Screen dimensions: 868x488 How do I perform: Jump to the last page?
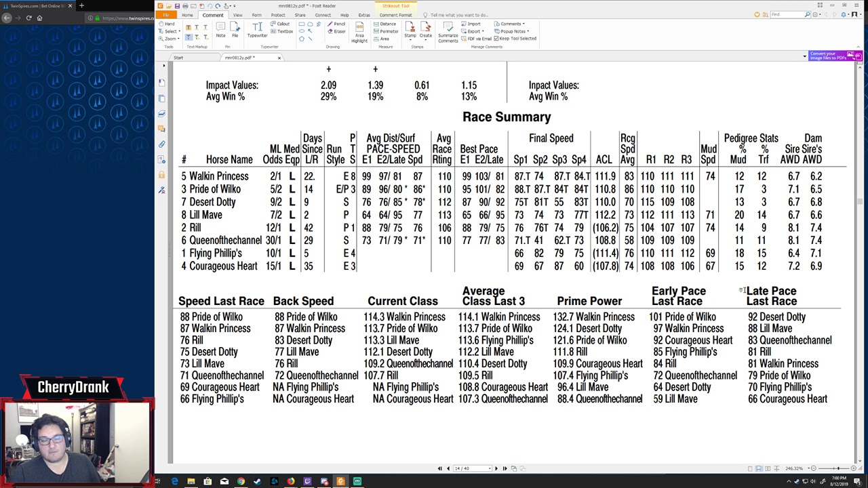pos(504,468)
